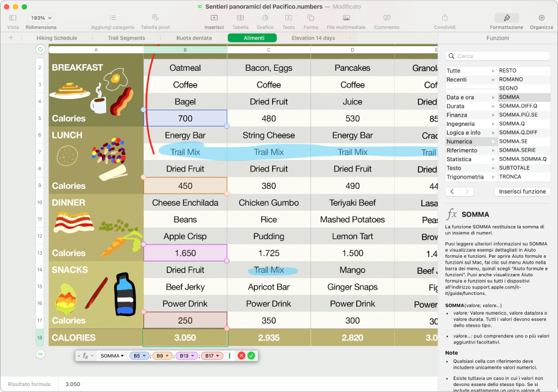Click the File multimediale toolbar icon

(x=346, y=18)
